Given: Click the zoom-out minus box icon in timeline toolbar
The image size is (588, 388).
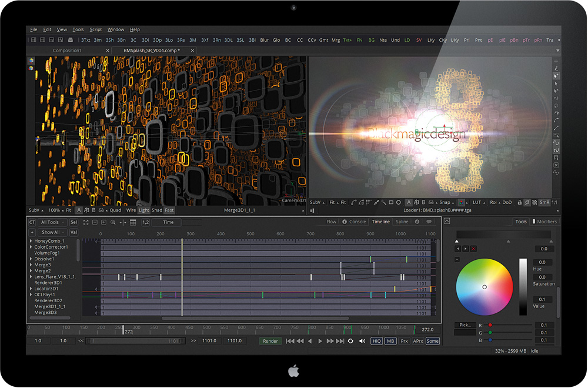Looking at the screenshot, I should click(95, 222).
